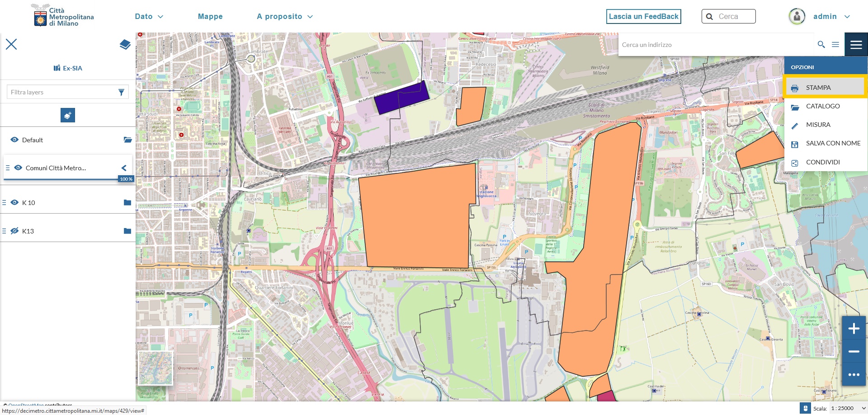Close the layers side panel
This screenshot has width=868, height=415.
point(11,44)
